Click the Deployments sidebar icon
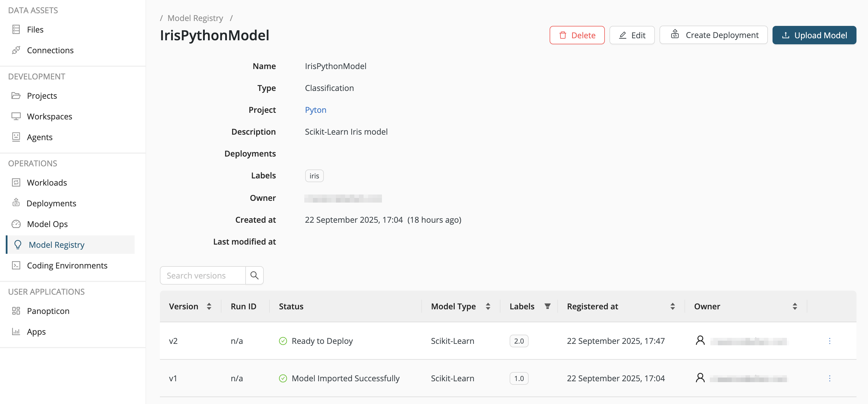 [16, 203]
